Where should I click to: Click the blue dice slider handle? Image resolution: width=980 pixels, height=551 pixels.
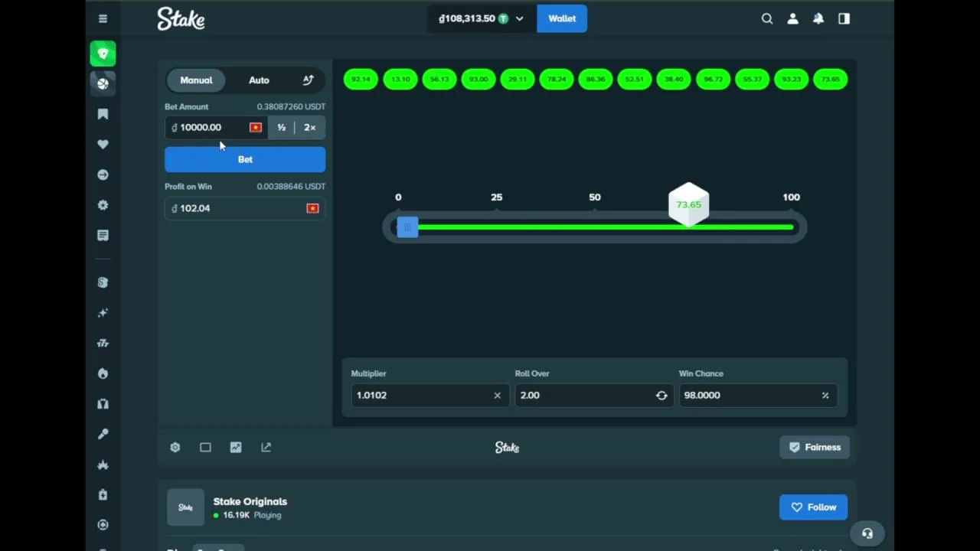(407, 227)
